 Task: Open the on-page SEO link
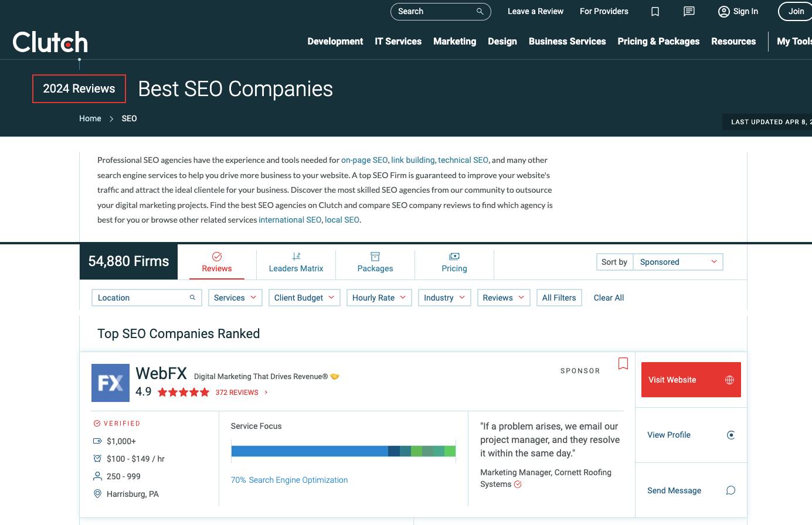click(x=365, y=160)
